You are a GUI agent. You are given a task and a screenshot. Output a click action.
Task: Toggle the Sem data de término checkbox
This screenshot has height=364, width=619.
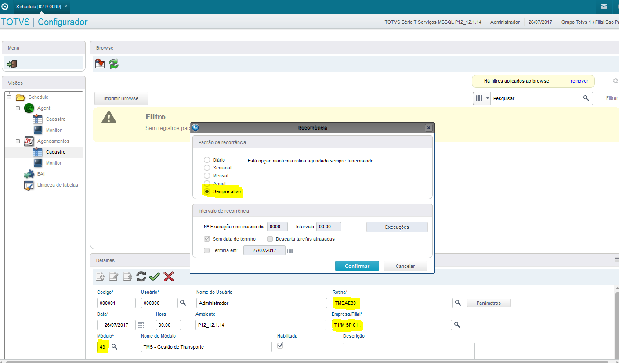[x=207, y=239]
